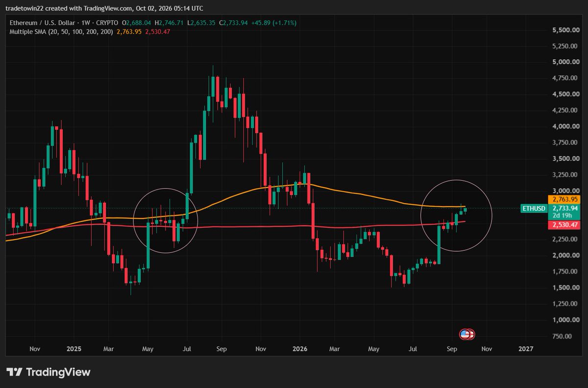The height and width of the screenshot is (388, 588).
Task: Select the high value "H2,746.71"
Action: tap(169, 23)
